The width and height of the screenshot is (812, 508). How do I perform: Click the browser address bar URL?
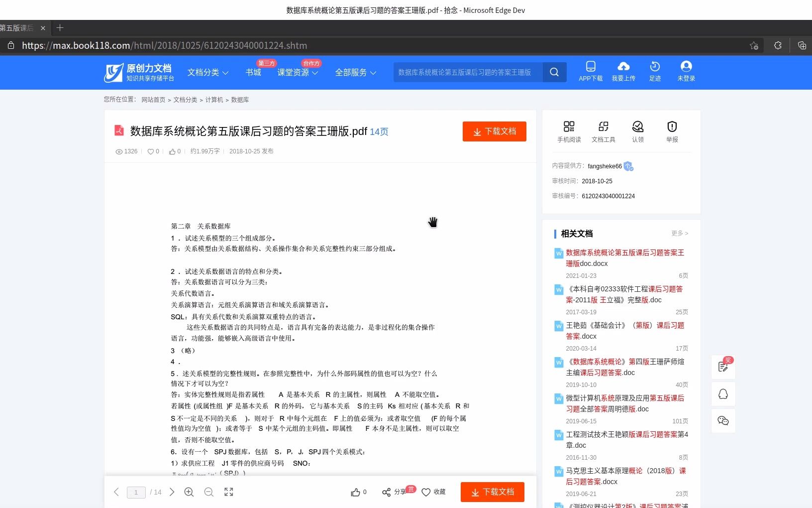(x=164, y=45)
